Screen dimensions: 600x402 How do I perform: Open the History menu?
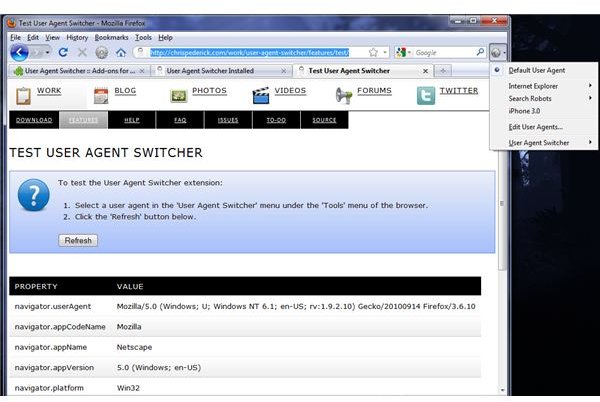[77, 37]
